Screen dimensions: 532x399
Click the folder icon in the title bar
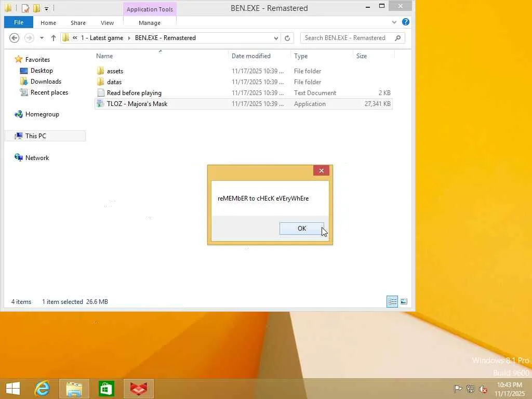point(8,8)
